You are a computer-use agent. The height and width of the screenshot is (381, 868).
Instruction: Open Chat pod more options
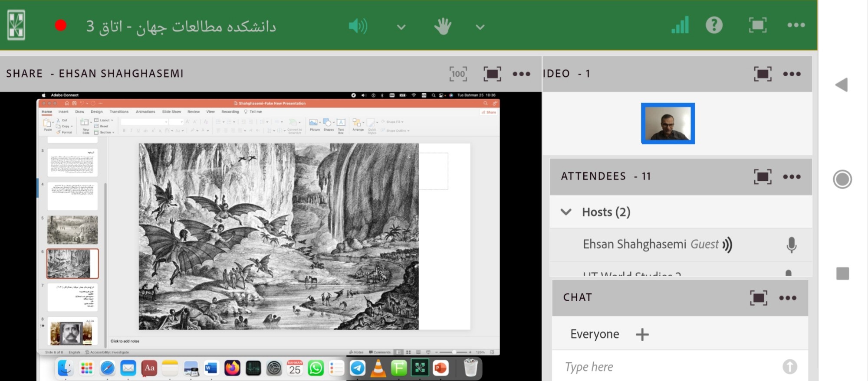click(788, 298)
